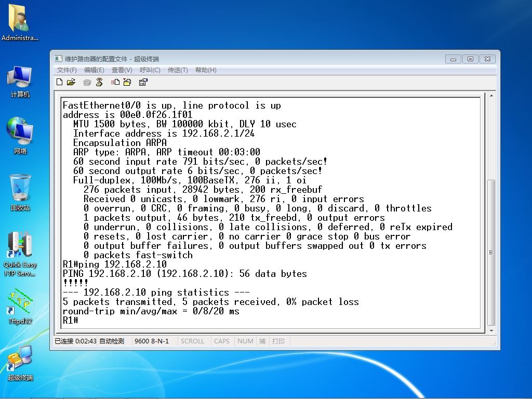The image size is (532, 399).
Task: Select the 回收站 recycle bin icon
Action: pos(20,192)
